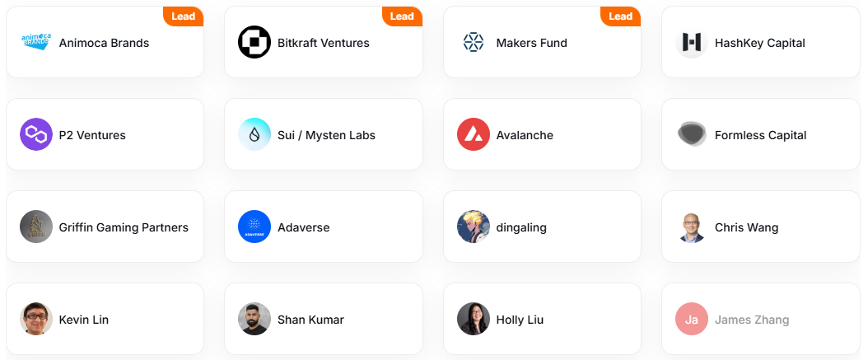Screen dimensions: 868x360
Task: Open Chris Wang's profile photo
Action: coord(692,227)
